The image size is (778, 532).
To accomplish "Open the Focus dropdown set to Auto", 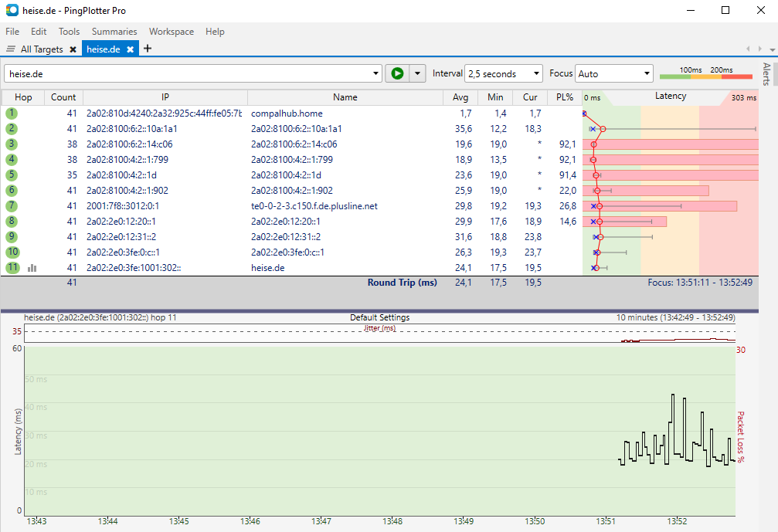I will (614, 73).
